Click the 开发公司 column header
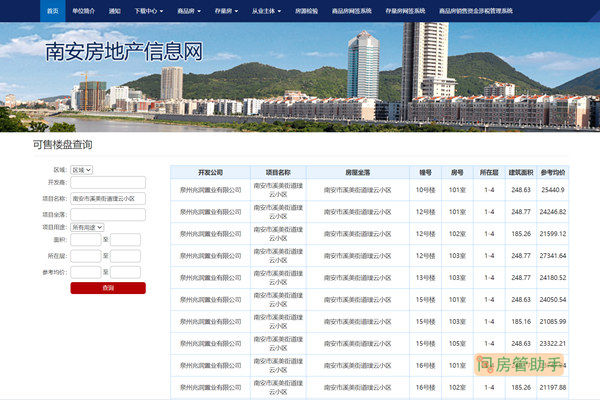The width and height of the screenshot is (600, 400). pyautogui.click(x=210, y=173)
